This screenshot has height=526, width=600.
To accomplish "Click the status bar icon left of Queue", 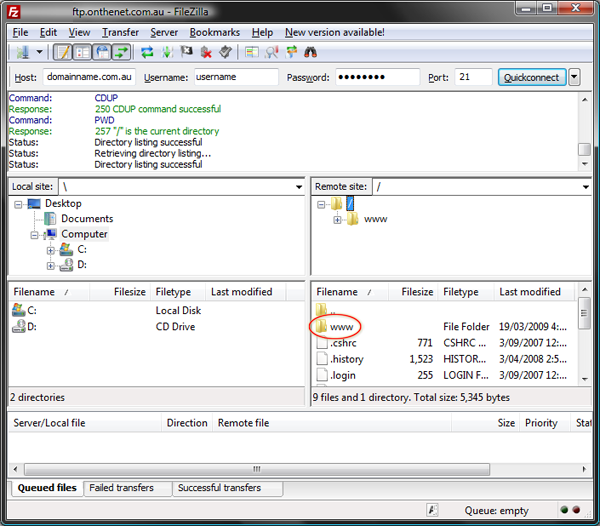I will click(x=432, y=510).
